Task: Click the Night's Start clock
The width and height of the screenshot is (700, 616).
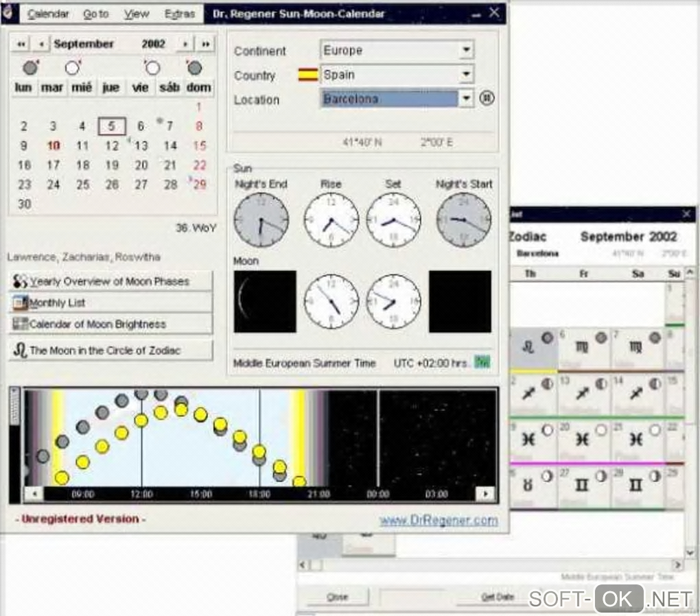Action: 464,220
